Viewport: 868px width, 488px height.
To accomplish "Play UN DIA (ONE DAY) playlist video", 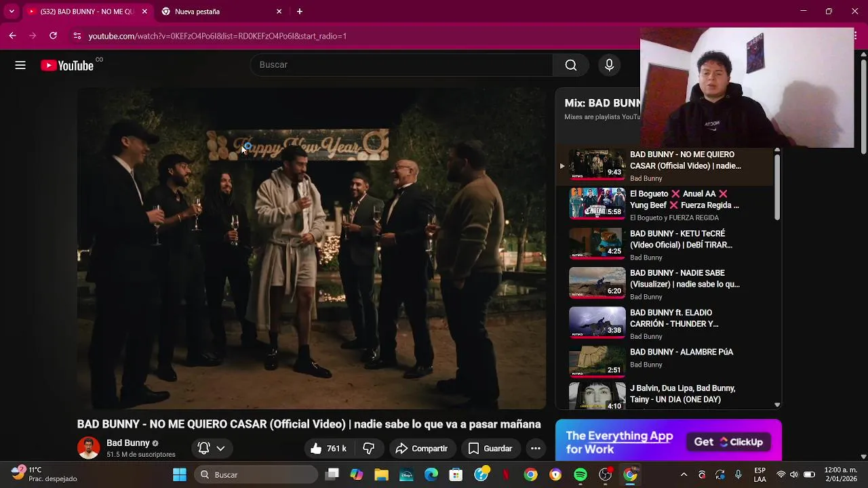I will 665,396.
